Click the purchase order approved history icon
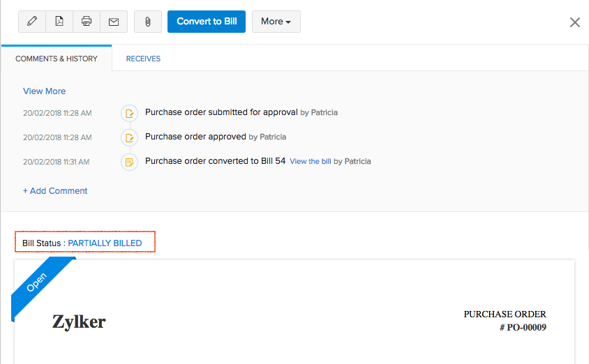 pyautogui.click(x=129, y=137)
